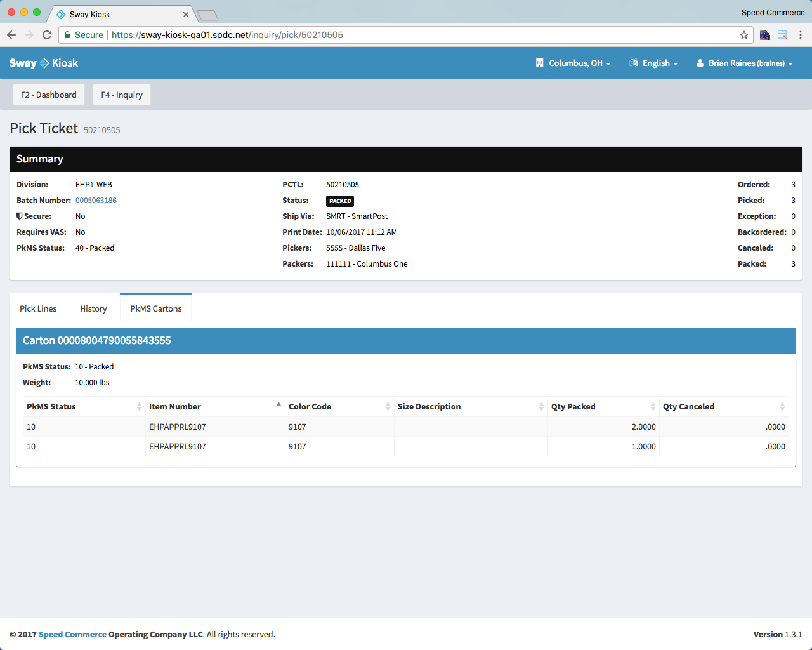Click the Speed Commerce footer link

tap(72, 634)
